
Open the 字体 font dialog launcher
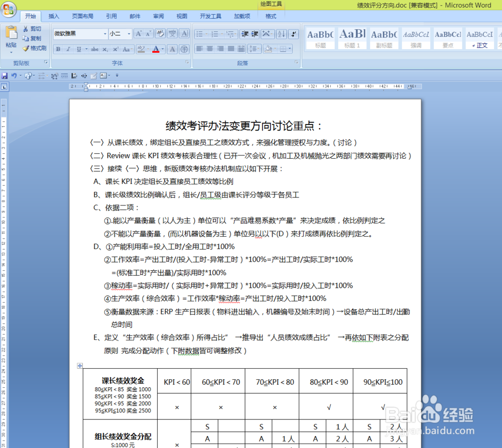pyautogui.click(x=187, y=62)
